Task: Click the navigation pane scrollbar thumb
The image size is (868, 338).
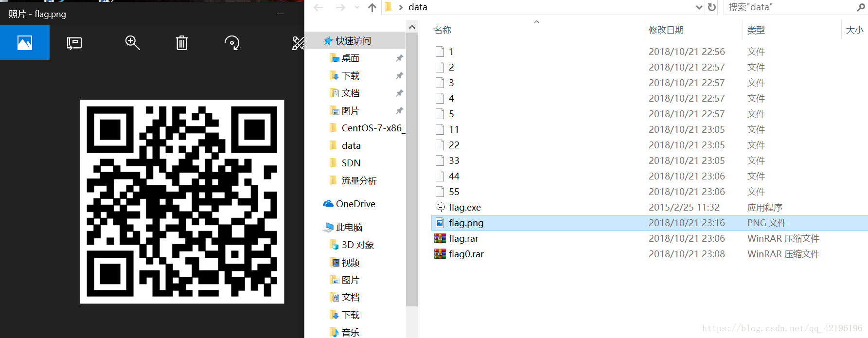Action: pyautogui.click(x=412, y=170)
